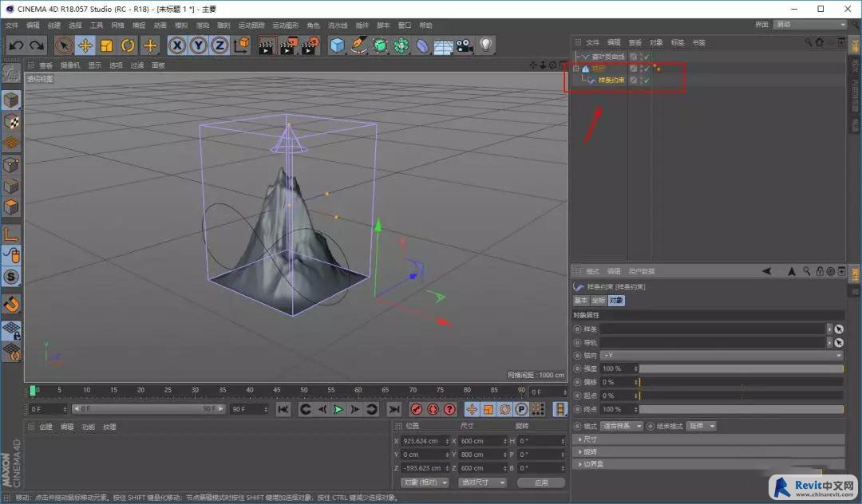This screenshot has width=862, height=504.
Task: Open coordinate mode dropdown below Z position field
Action: 425,482
